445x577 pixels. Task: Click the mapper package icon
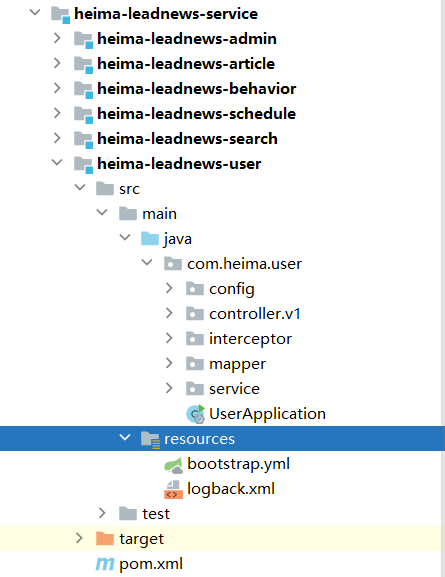coord(195,364)
